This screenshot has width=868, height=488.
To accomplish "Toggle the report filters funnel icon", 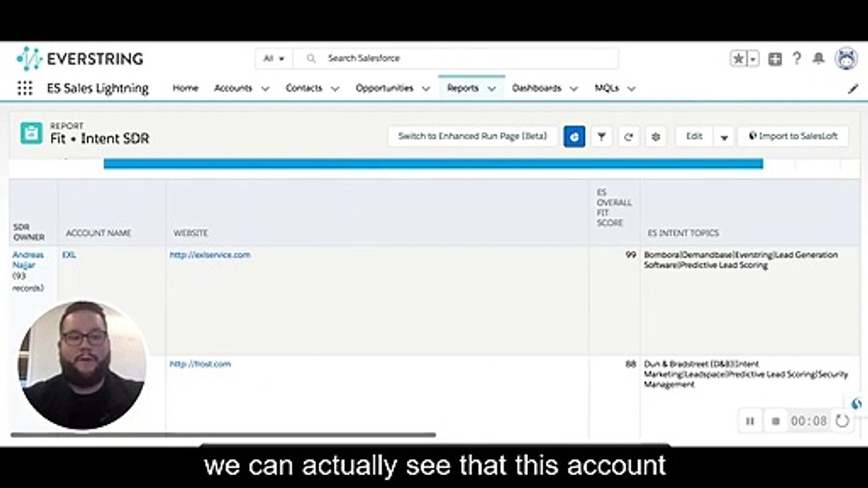I will (x=601, y=136).
